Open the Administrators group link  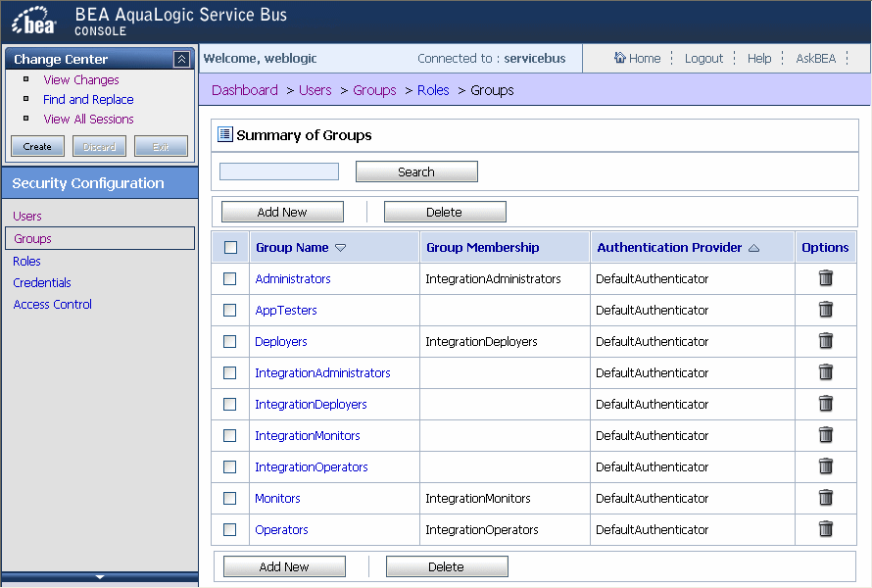(293, 278)
